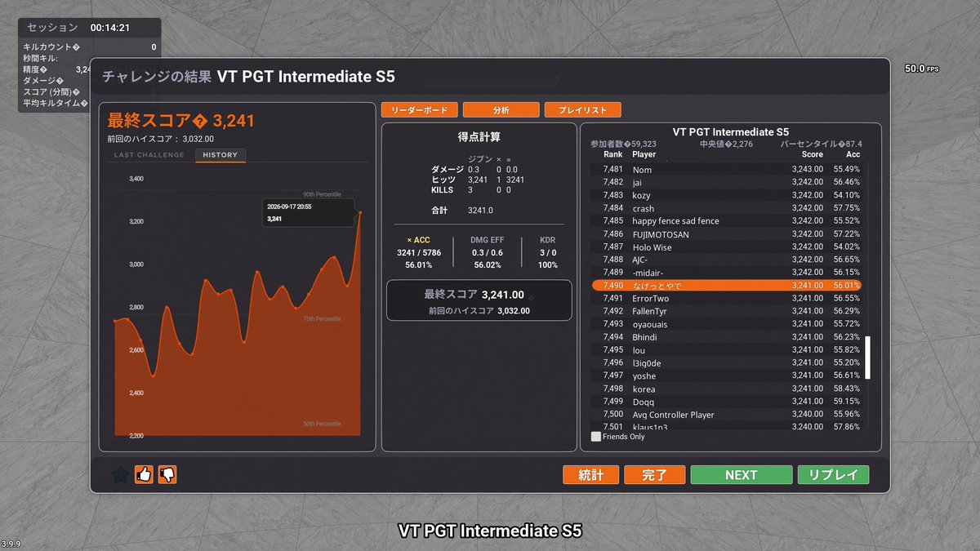The image size is (980, 551).
Task: Click the green NEXT button
Action: [x=742, y=475]
